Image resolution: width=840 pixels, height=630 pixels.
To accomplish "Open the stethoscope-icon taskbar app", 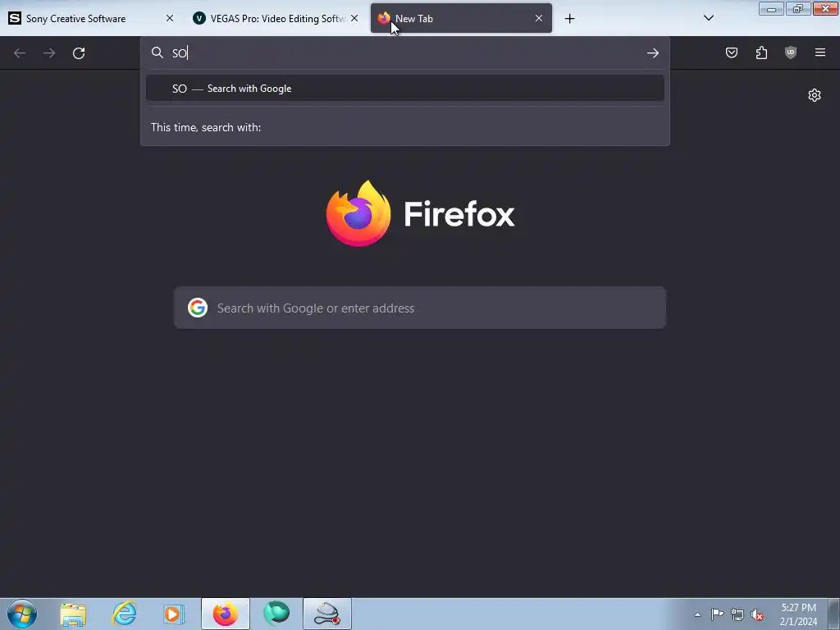I will [327, 614].
